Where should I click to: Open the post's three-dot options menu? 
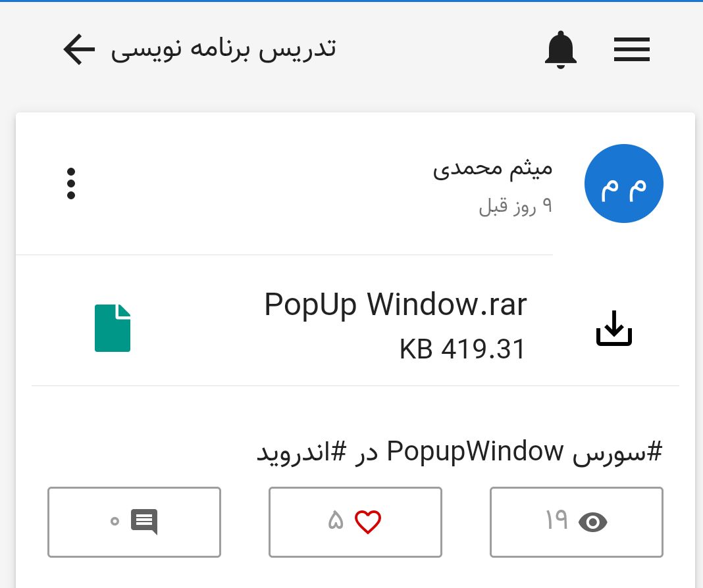71,183
